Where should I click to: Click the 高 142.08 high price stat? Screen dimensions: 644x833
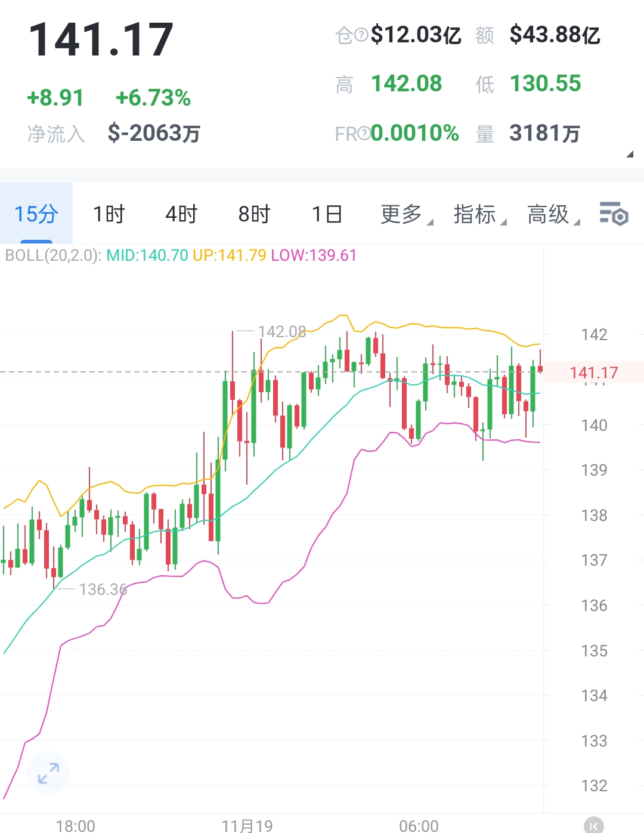[406, 84]
